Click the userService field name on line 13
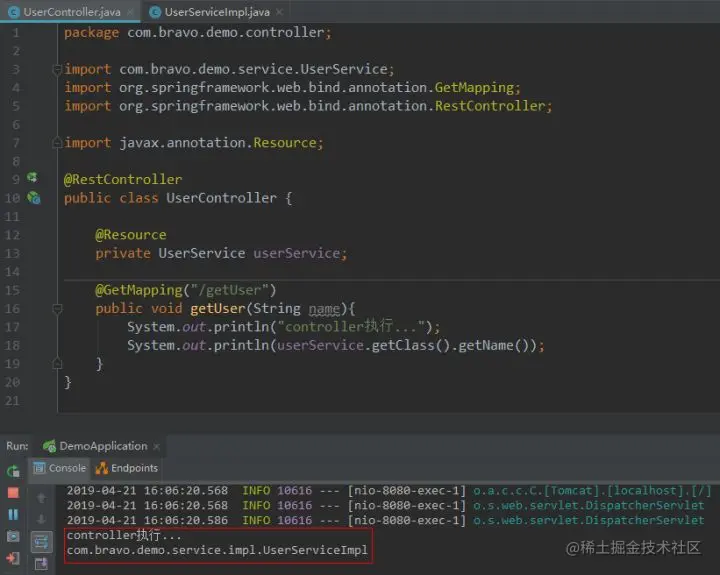This screenshot has width=720, height=575. pos(297,253)
